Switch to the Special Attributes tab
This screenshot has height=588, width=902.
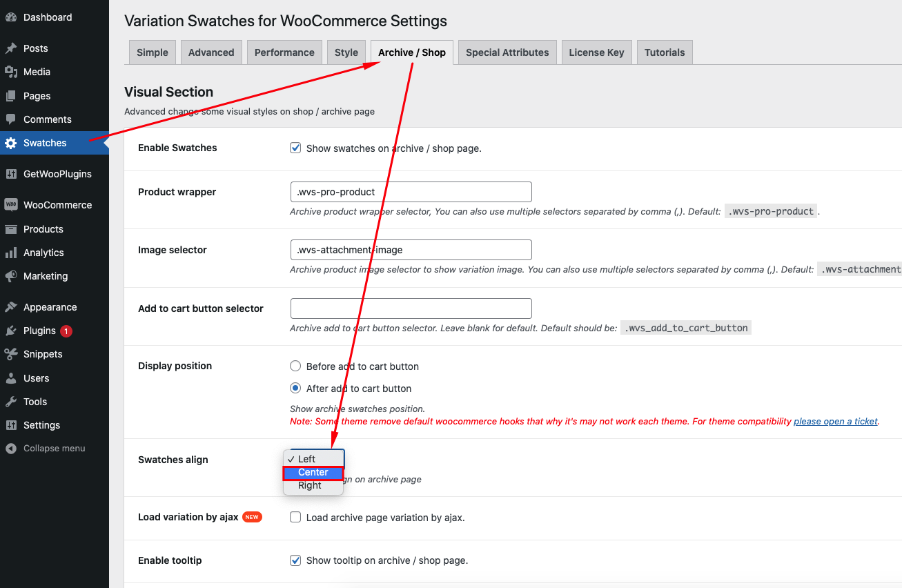coord(507,52)
